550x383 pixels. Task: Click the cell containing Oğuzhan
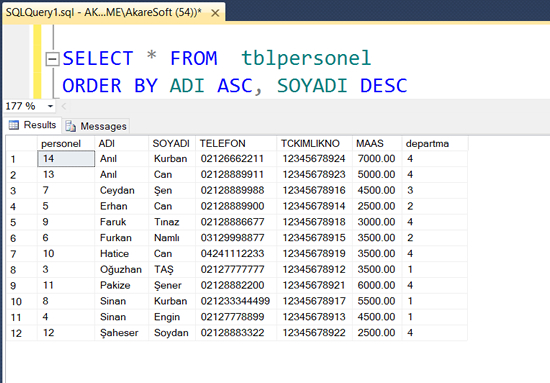click(x=121, y=269)
